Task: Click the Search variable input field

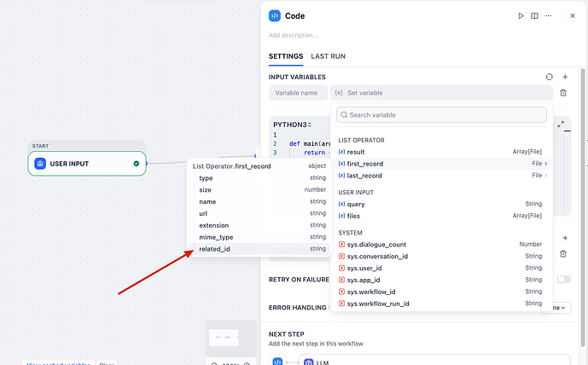Action: (x=441, y=114)
